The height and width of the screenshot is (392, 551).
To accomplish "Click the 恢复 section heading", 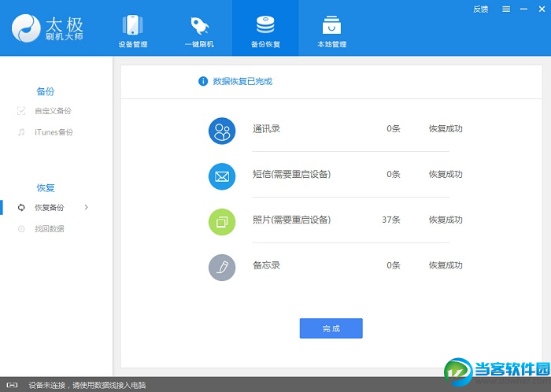I will 46,188.
